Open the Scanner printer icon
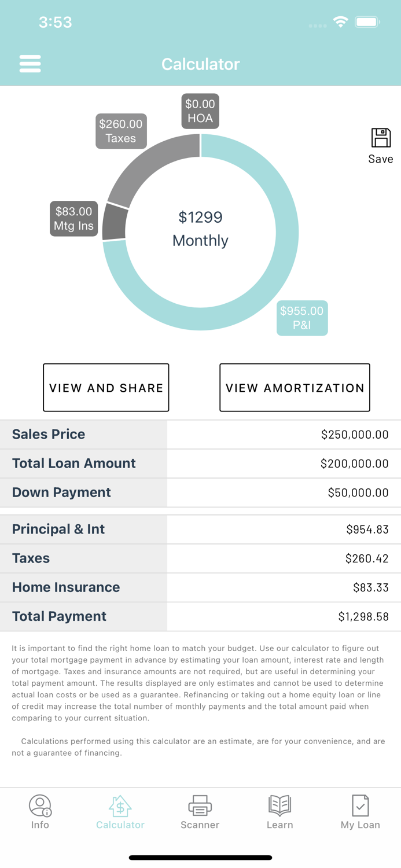 [x=200, y=806]
